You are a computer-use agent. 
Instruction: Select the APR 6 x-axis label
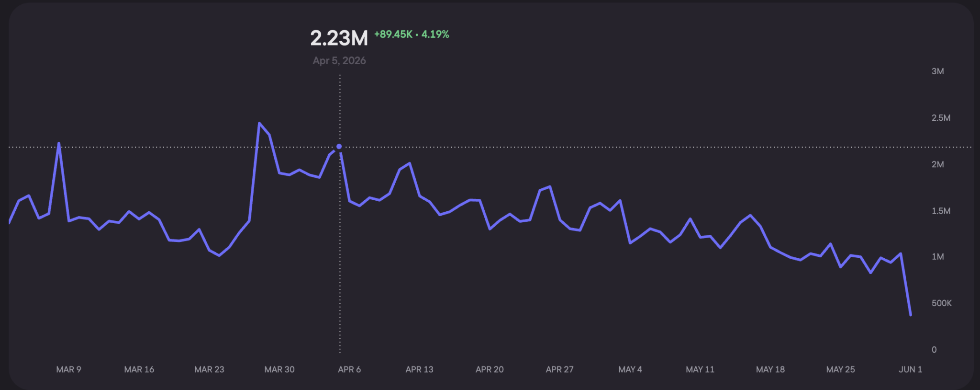(349, 369)
